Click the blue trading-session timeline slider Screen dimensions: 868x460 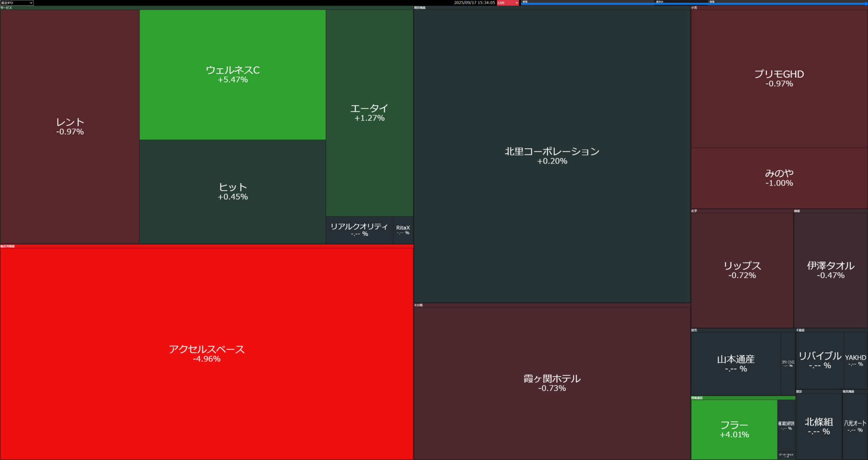694,4
